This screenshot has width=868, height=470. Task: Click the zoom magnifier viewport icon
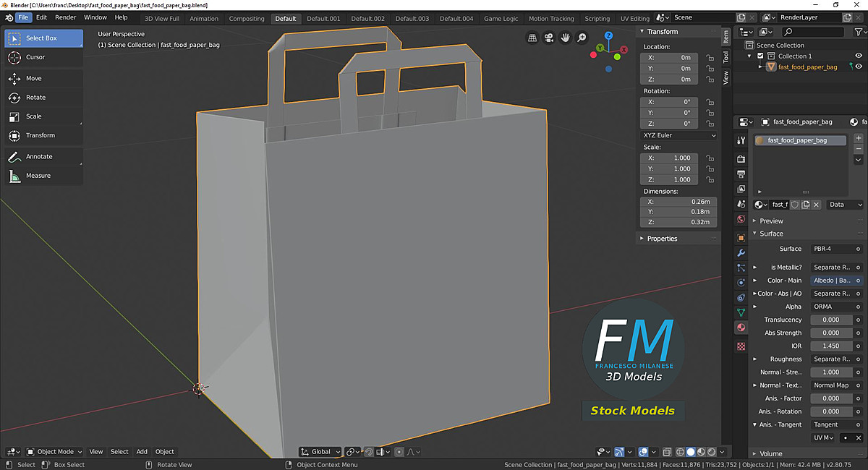(x=582, y=38)
